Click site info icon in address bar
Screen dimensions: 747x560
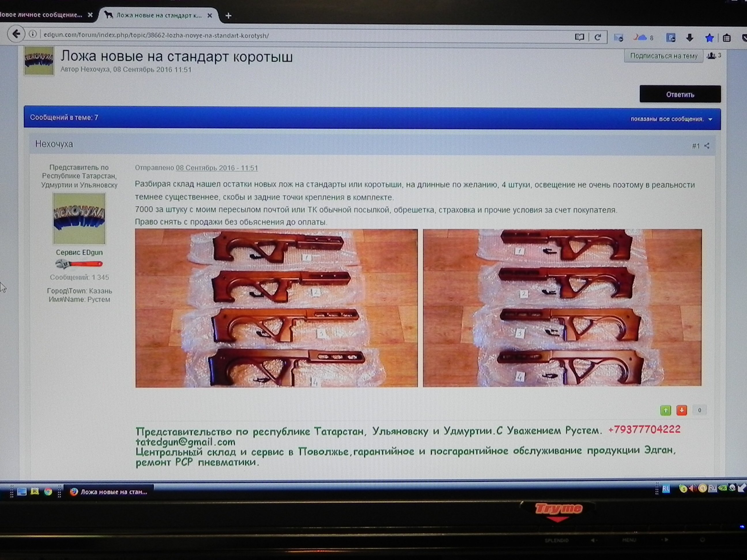tap(33, 34)
